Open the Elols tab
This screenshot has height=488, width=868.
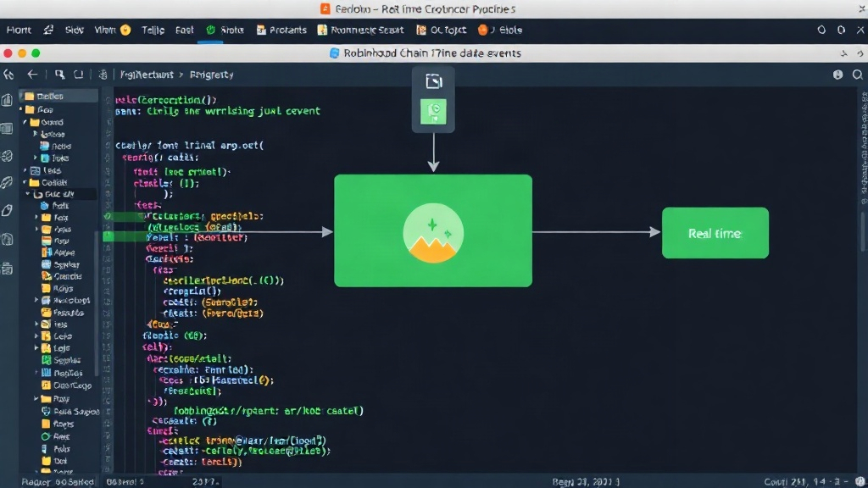(500, 30)
